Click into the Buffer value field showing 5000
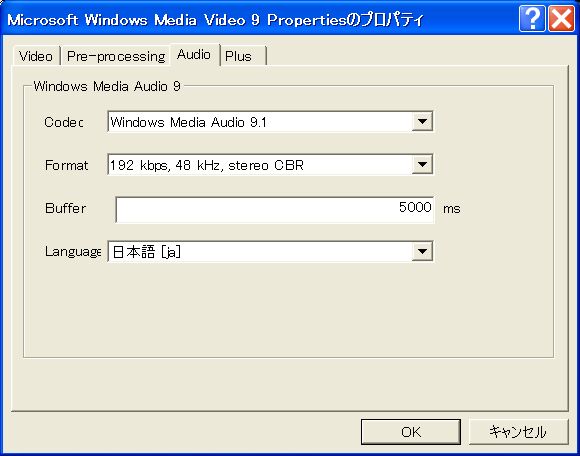This screenshot has width=580, height=456. (275, 210)
